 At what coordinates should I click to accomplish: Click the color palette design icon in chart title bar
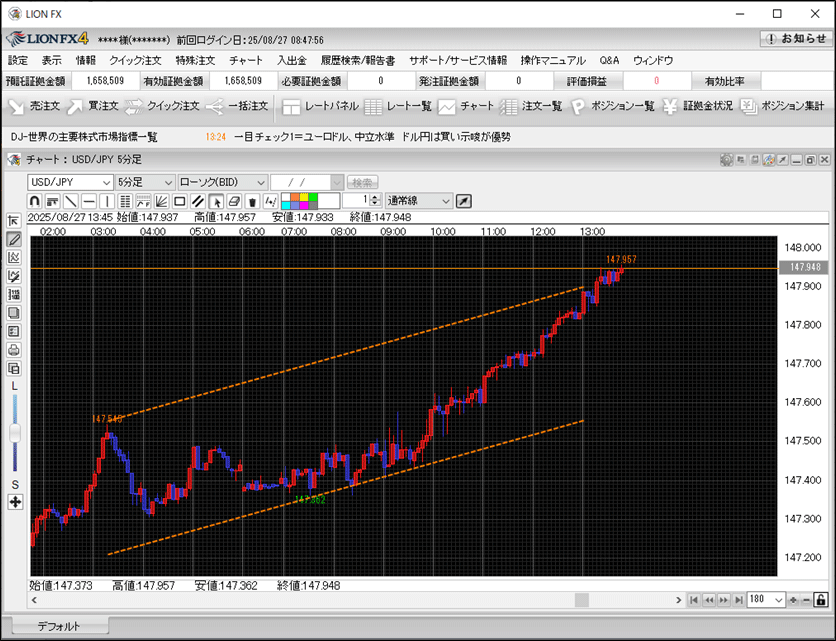[768, 159]
